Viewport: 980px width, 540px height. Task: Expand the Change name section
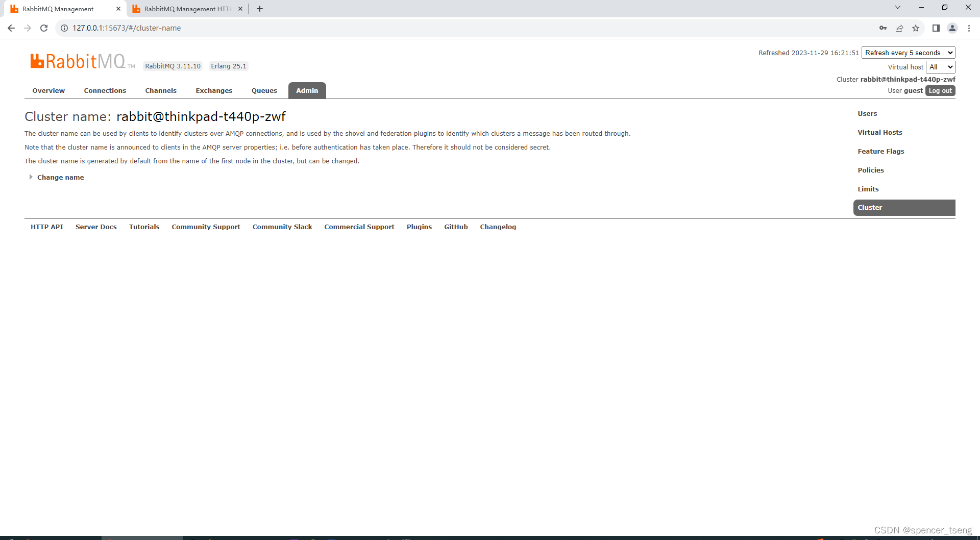point(60,177)
